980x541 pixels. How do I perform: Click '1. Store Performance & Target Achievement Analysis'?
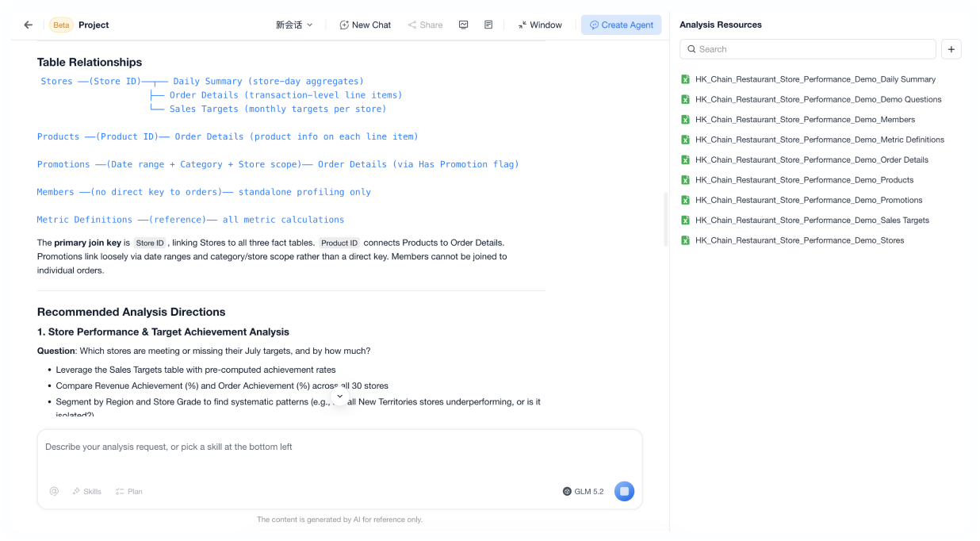pos(163,332)
